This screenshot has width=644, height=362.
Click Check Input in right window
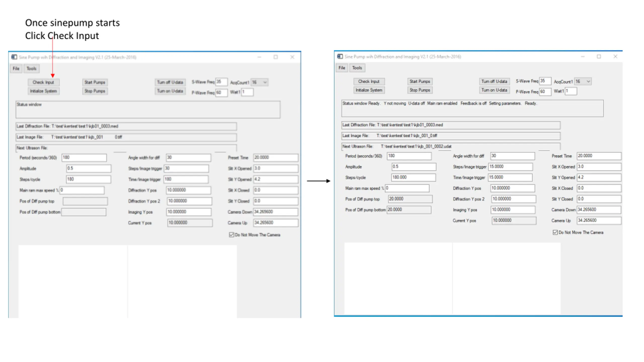(369, 81)
